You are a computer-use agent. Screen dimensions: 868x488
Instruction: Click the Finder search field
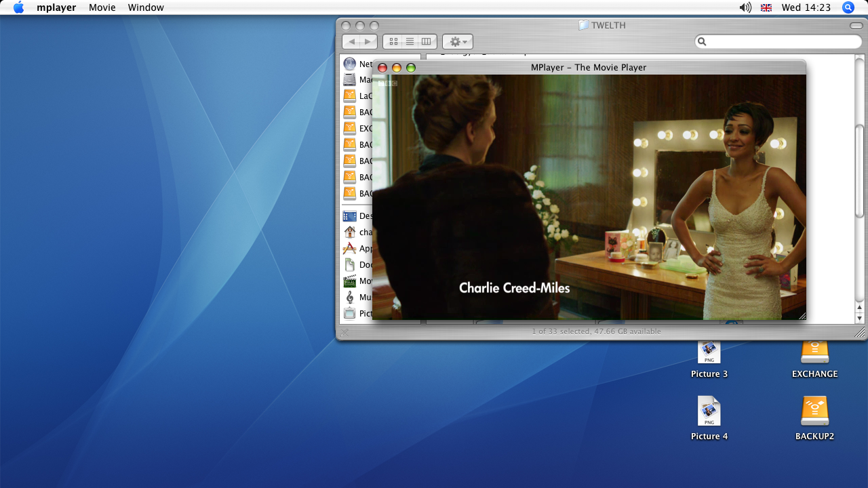778,41
